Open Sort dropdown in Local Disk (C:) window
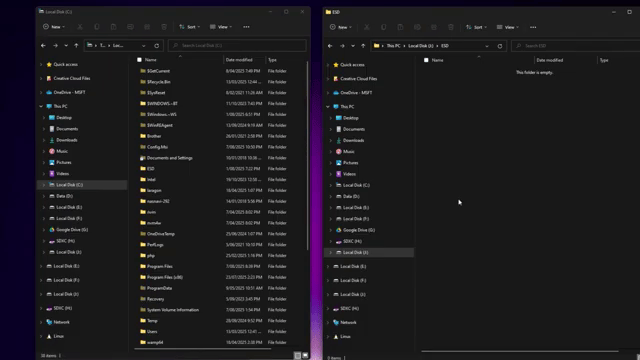 [189, 27]
